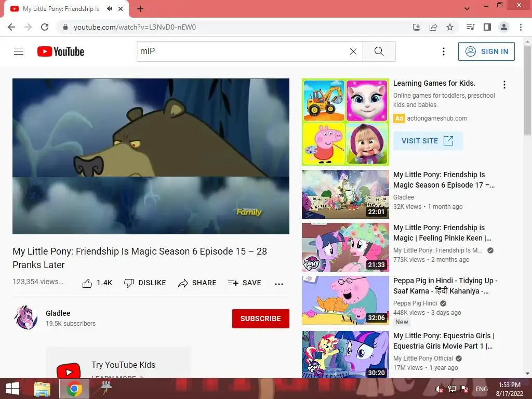The image size is (532, 399).
Task: Click Visit Site on the ad
Action: pos(428,141)
